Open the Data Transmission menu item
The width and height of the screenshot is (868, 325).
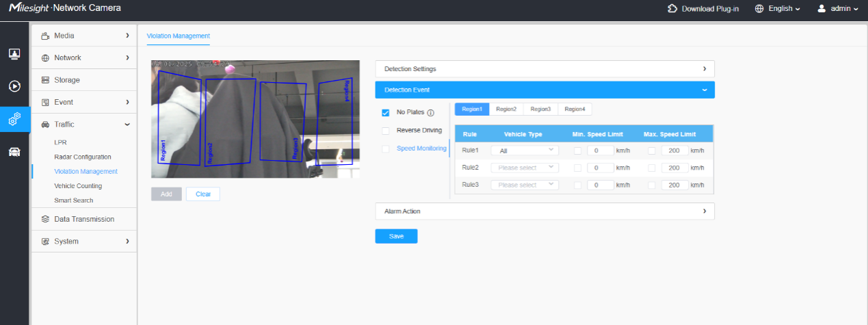(x=84, y=219)
